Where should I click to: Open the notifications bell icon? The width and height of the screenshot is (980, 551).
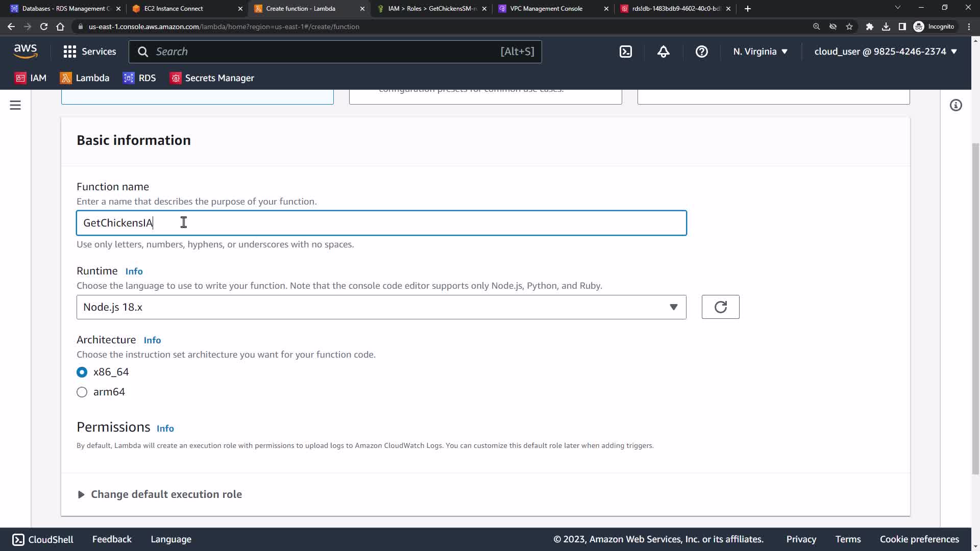[x=663, y=52]
